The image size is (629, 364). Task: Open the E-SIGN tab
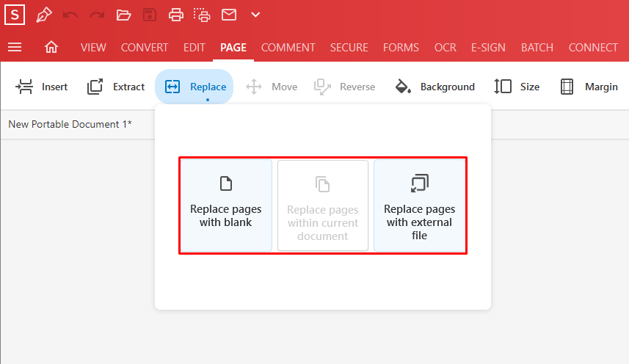pos(488,47)
